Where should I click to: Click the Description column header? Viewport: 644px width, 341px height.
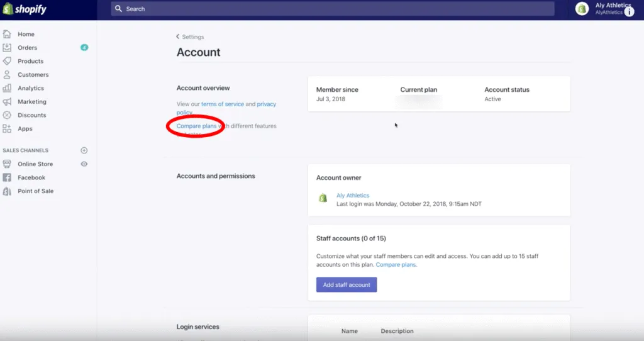click(397, 331)
